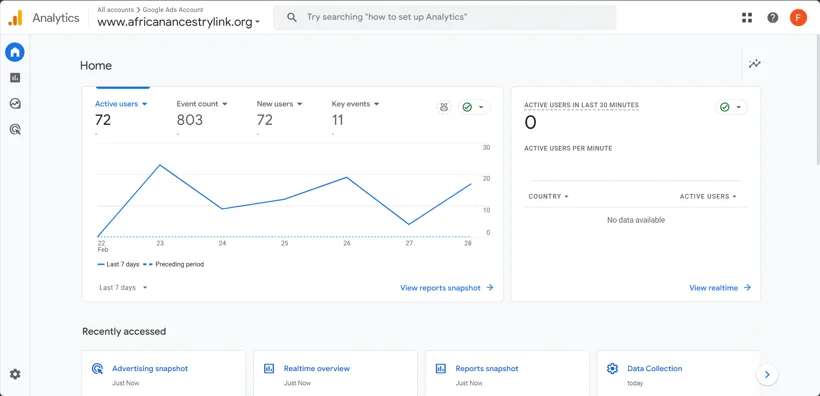The height and width of the screenshot is (396, 820).
Task: Click the 11 key events value
Action: pyautogui.click(x=337, y=120)
